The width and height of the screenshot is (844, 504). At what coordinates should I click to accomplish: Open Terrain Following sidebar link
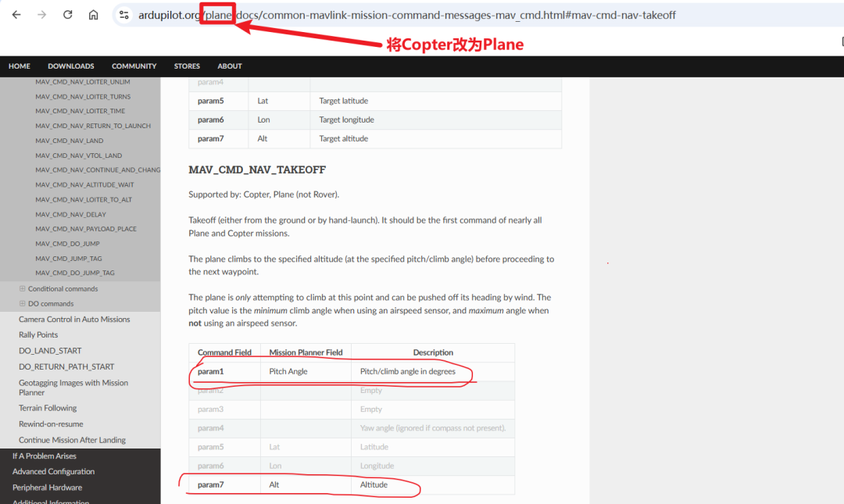[48, 408]
